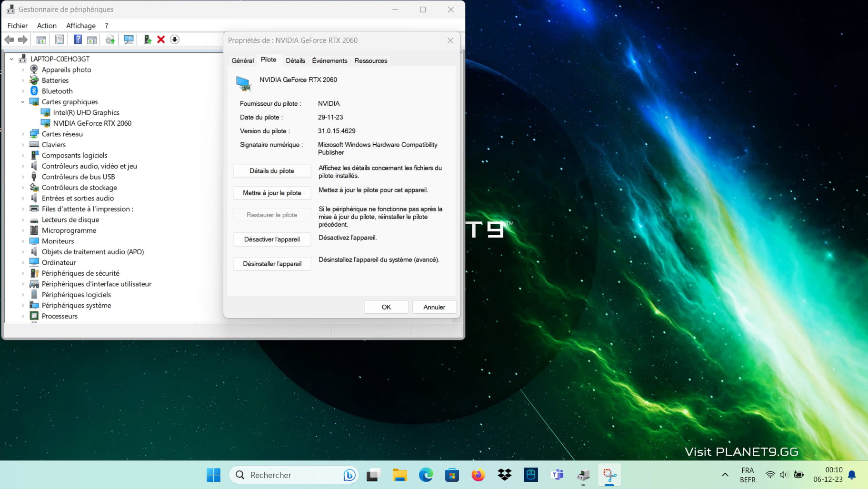Close the NVIDIA properties dialog
The image size is (868, 489).
tap(450, 40)
